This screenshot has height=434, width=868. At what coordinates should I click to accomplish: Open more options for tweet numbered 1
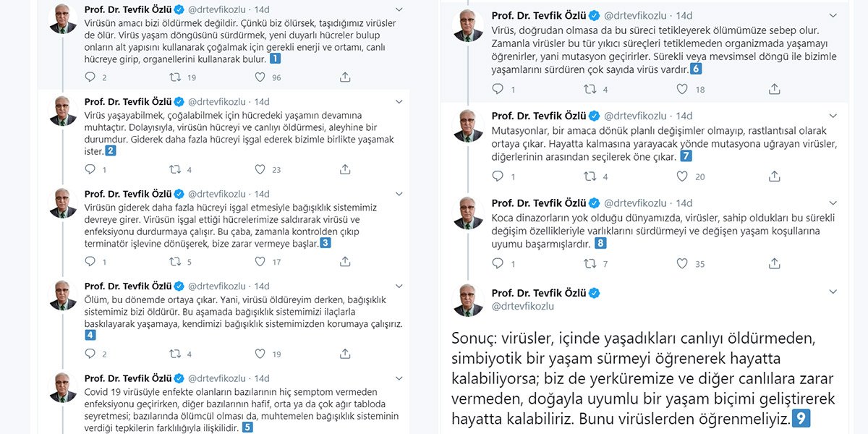pos(399,9)
